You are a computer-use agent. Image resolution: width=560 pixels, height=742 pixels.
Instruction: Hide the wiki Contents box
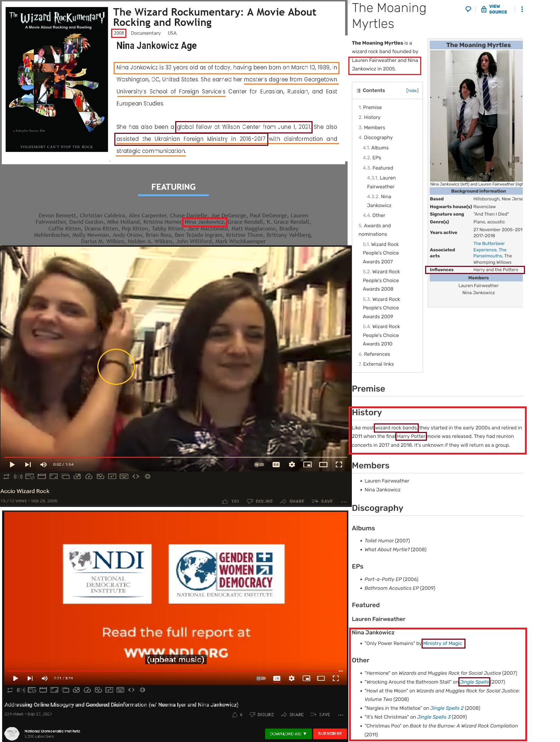[412, 91]
